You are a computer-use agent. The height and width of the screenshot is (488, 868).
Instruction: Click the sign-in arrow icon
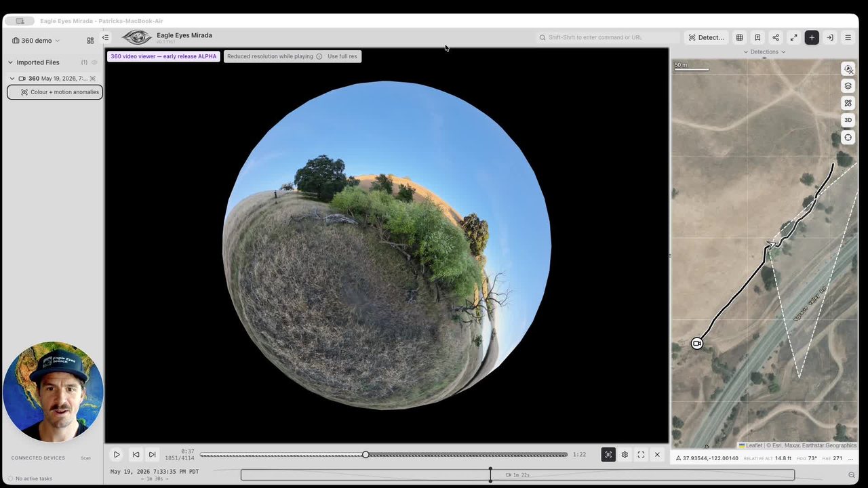pyautogui.click(x=829, y=37)
